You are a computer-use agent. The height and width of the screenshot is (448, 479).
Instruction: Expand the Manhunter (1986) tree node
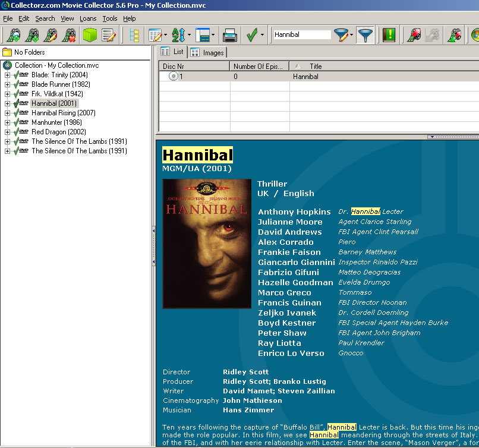[7, 122]
